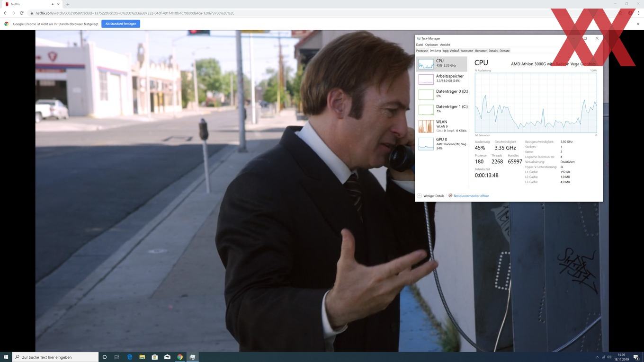Click the Chrome back navigation arrow
644x362 pixels.
(x=5, y=13)
